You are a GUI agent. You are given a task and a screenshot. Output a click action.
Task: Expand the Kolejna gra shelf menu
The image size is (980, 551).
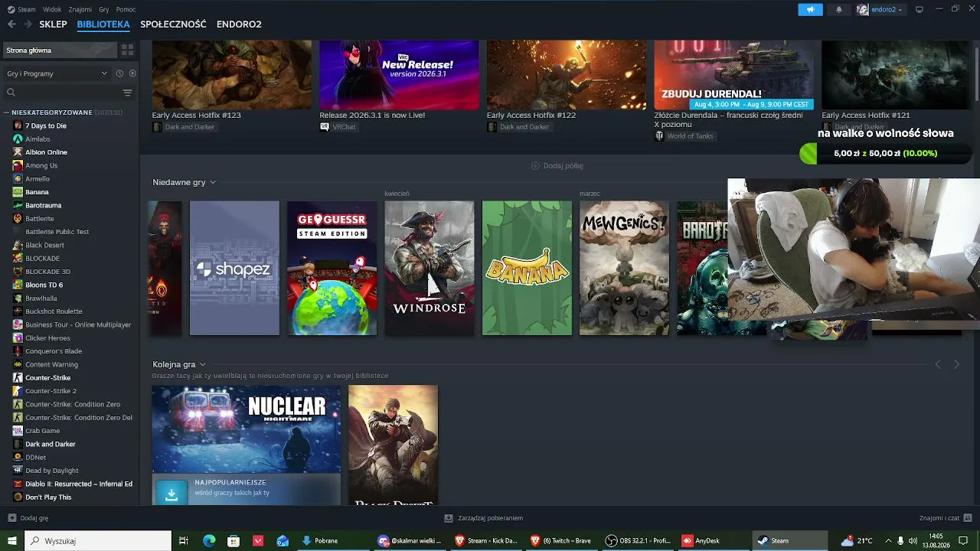click(x=203, y=364)
